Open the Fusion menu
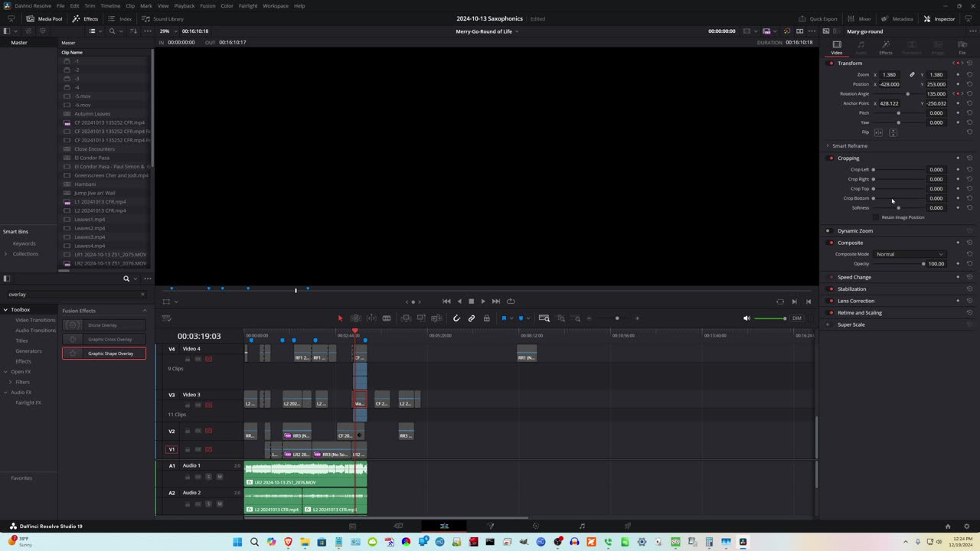This screenshot has width=980, height=551. tap(207, 5)
